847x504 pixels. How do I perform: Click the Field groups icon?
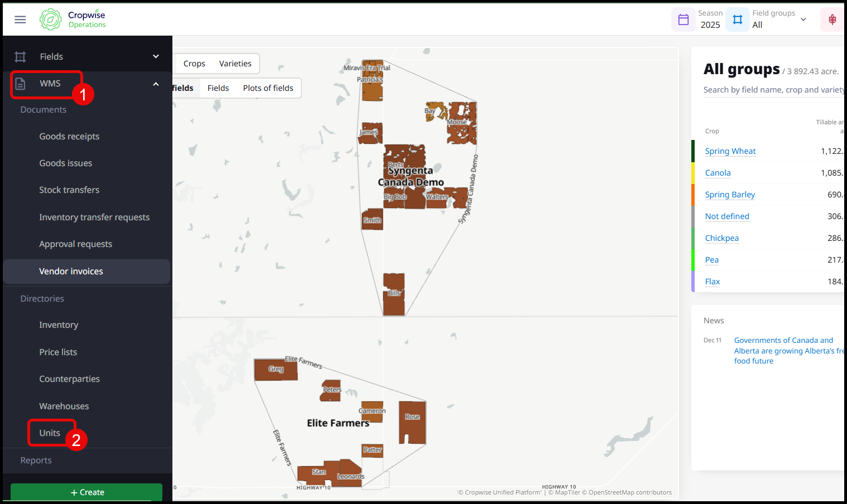(737, 20)
